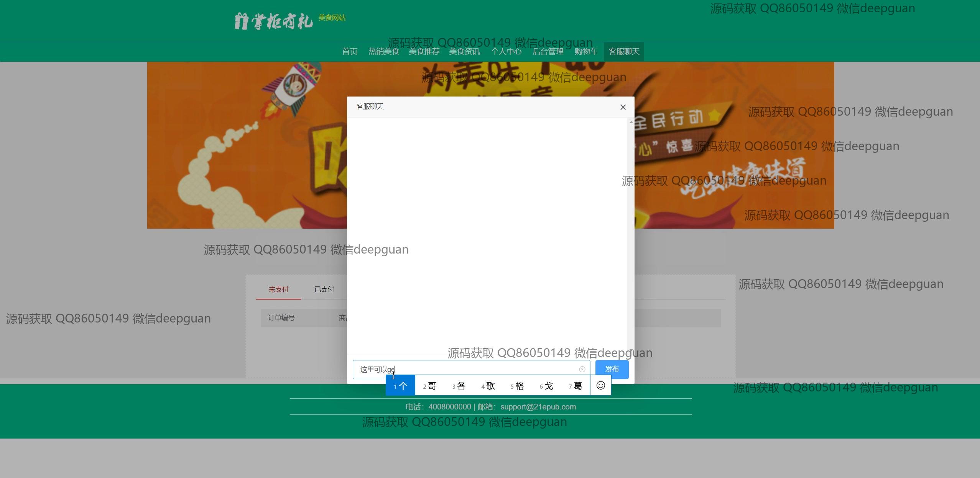Viewport: 980px width, 478px height.
Task: Choose IME candidate 5 格
Action: 517,386
